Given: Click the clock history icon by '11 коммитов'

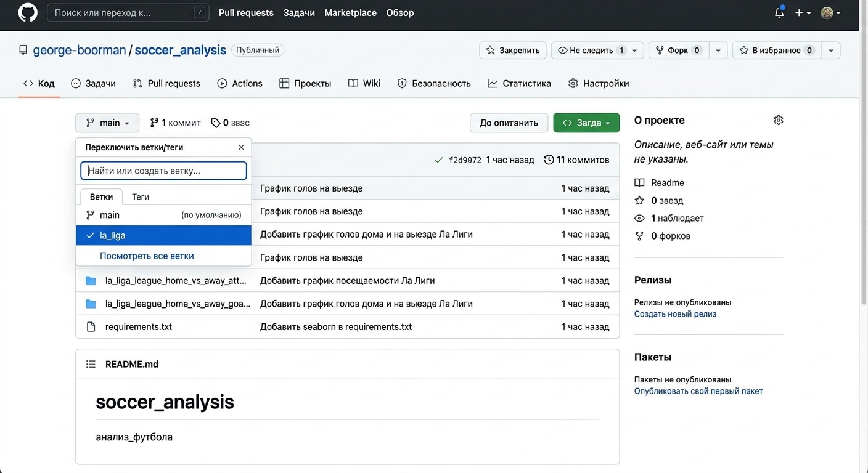Looking at the screenshot, I should [x=549, y=160].
